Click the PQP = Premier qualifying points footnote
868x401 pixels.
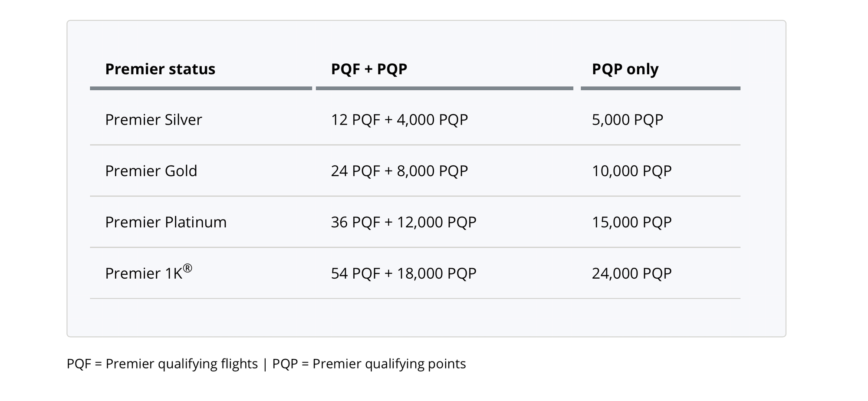[x=369, y=364]
